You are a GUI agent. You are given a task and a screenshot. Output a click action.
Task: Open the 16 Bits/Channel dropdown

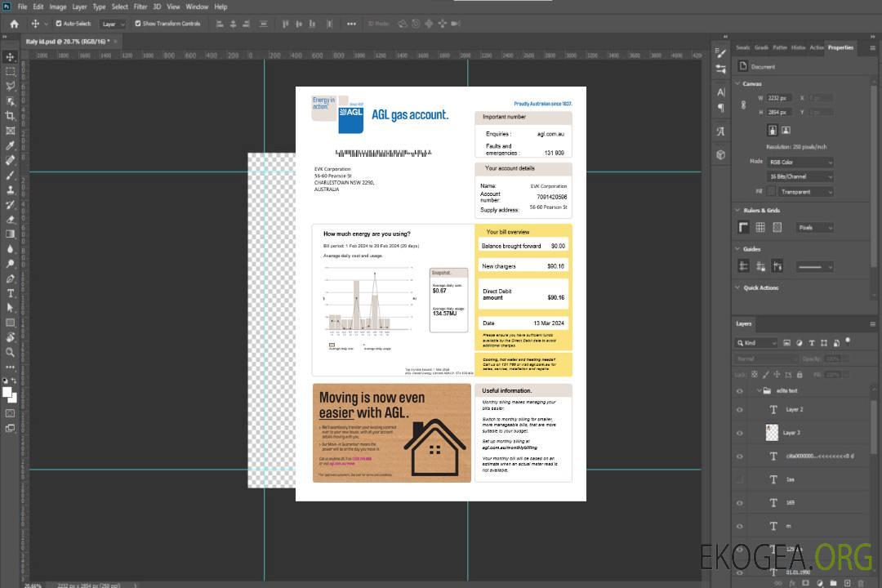coord(800,176)
